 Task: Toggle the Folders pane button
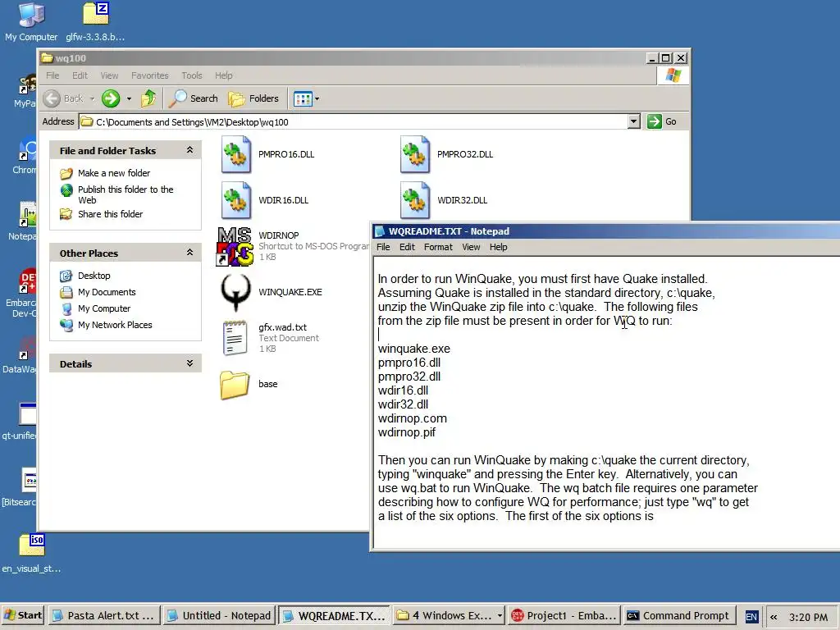(253, 98)
